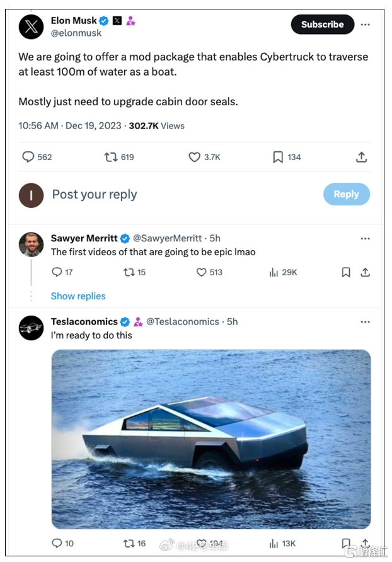
Task: Bookmark the main Elon Musk post
Action: (x=278, y=157)
